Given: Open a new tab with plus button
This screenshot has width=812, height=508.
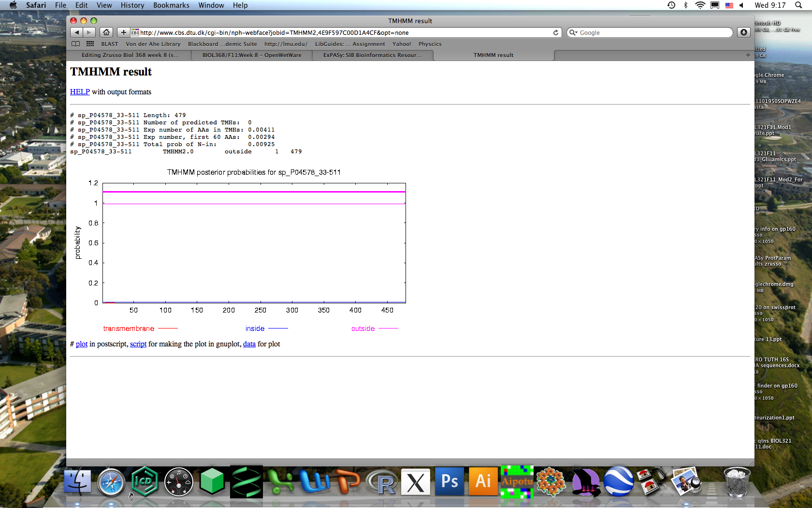Looking at the screenshot, I should click(748, 55).
